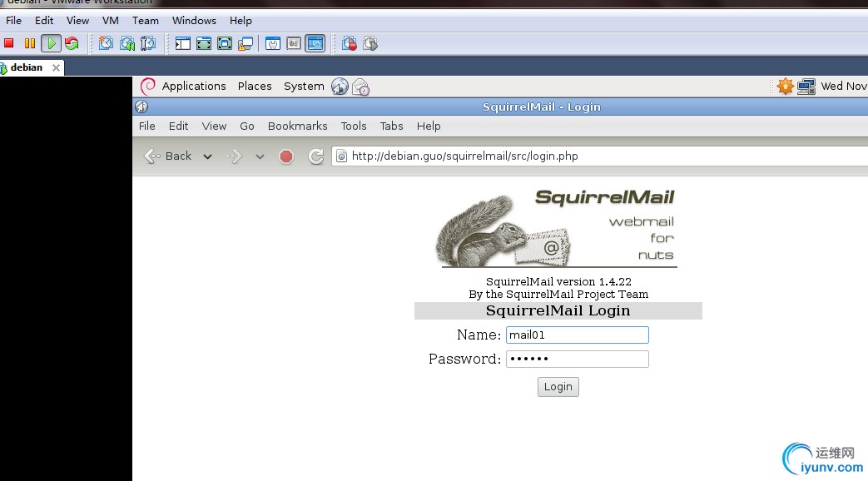
Task: Open the browser Edit menu
Action: (x=178, y=126)
